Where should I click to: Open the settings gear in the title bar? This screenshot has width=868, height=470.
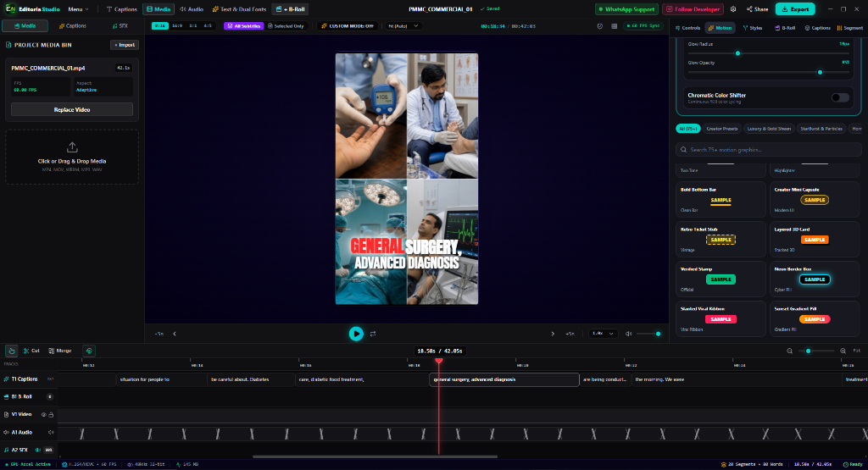coord(733,8)
